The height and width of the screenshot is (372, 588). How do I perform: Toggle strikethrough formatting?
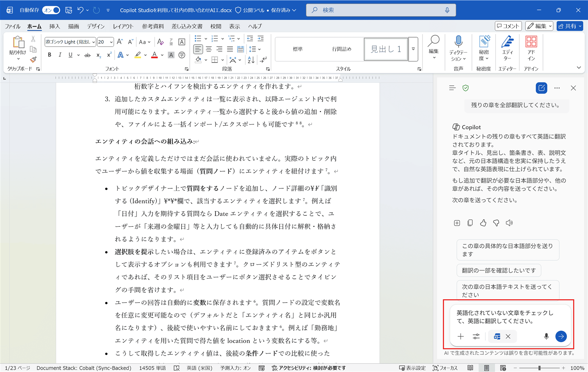pyautogui.click(x=87, y=55)
